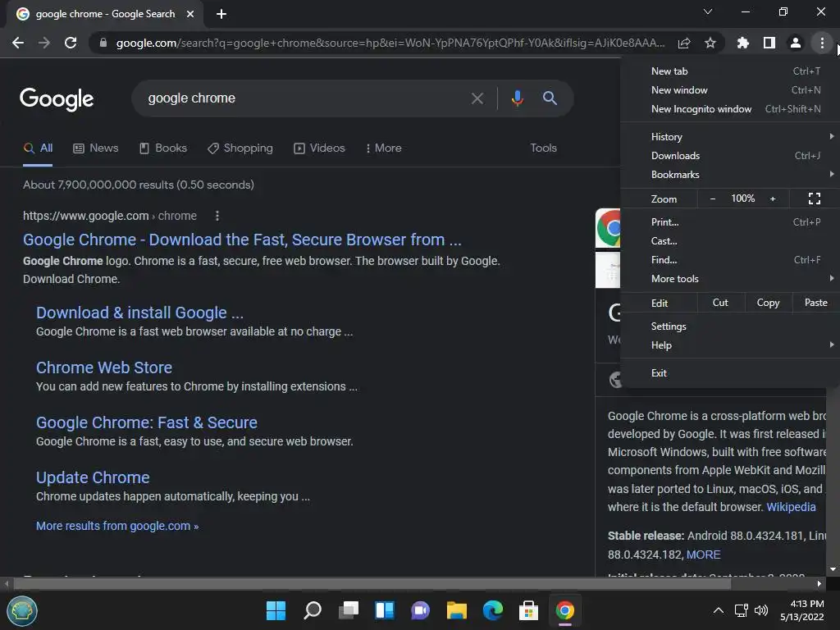Image resolution: width=840 pixels, height=630 pixels.
Task: Go to Google home via logo
Action: (x=57, y=99)
